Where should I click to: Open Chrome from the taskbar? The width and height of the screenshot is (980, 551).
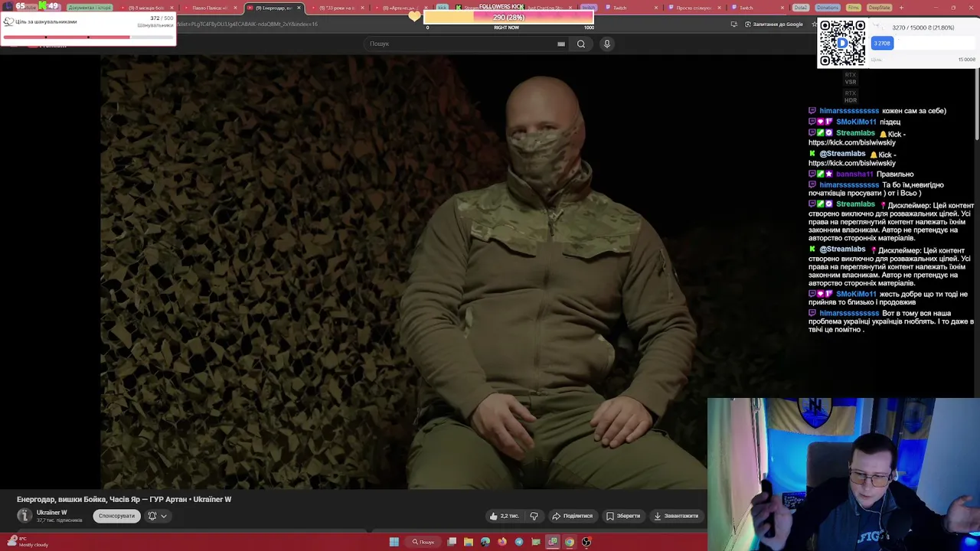tap(570, 542)
